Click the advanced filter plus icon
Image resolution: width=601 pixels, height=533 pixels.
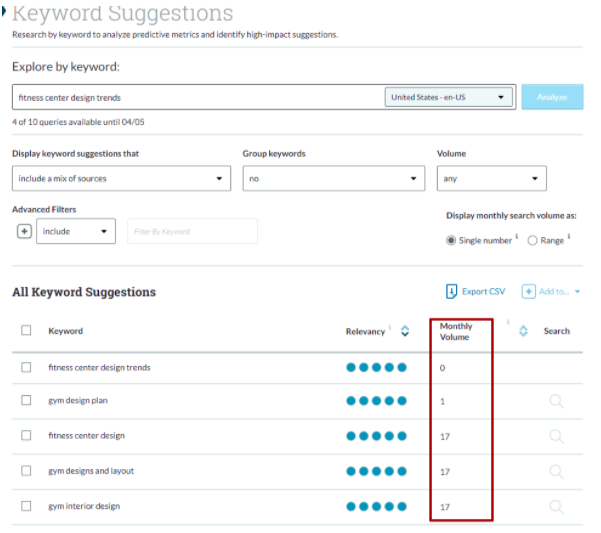tap(24, 231)
